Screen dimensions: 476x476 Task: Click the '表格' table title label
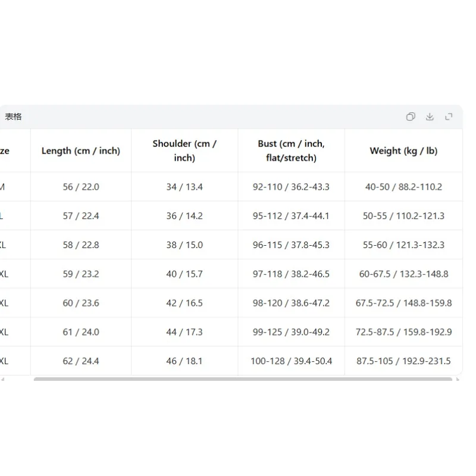[x=13, y=117]
